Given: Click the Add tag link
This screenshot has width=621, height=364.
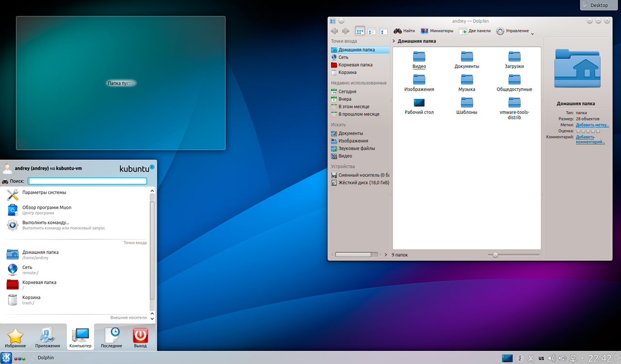Looking at the screenshot, I should [x=592, y=125].
